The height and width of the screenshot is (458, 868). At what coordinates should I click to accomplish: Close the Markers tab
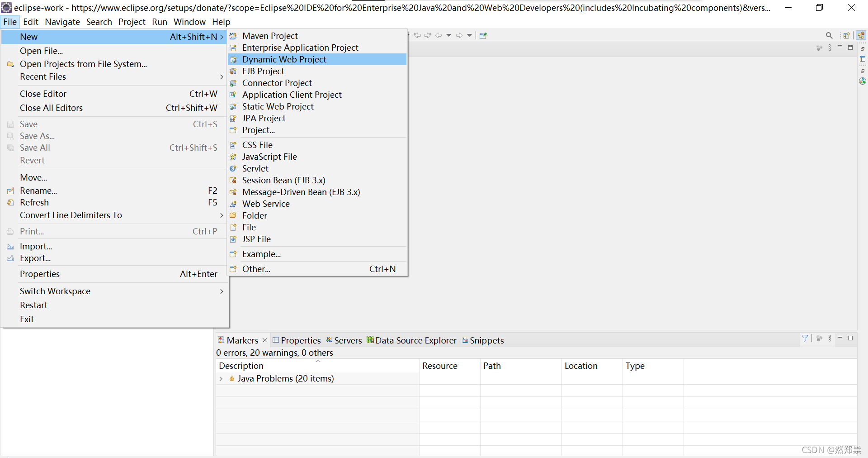coord(264,340)
